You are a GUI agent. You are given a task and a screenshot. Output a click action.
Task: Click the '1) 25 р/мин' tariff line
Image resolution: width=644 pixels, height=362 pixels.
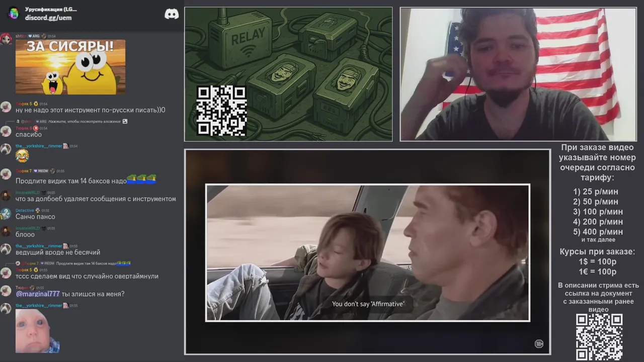pos(596,192)
